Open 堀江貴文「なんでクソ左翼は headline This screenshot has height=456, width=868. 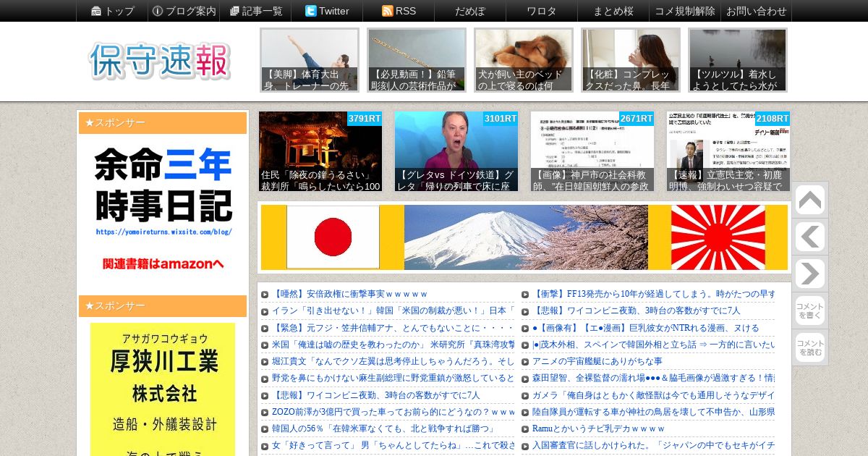(393, 360)
